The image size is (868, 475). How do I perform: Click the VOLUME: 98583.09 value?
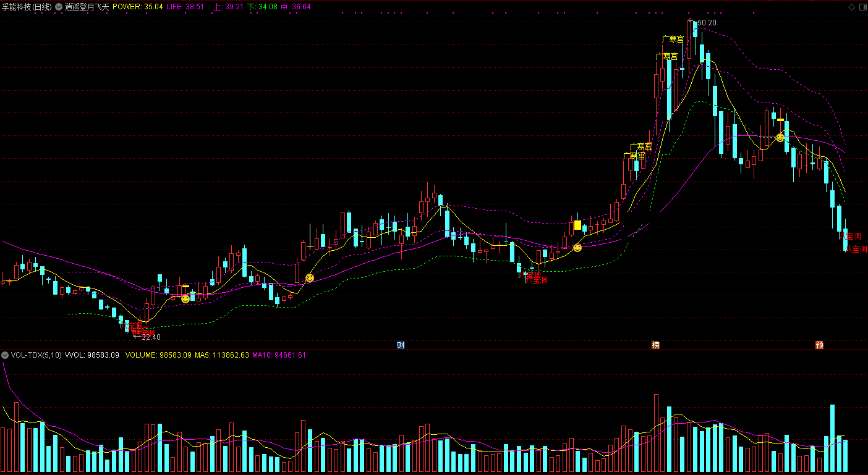(159, 355)
